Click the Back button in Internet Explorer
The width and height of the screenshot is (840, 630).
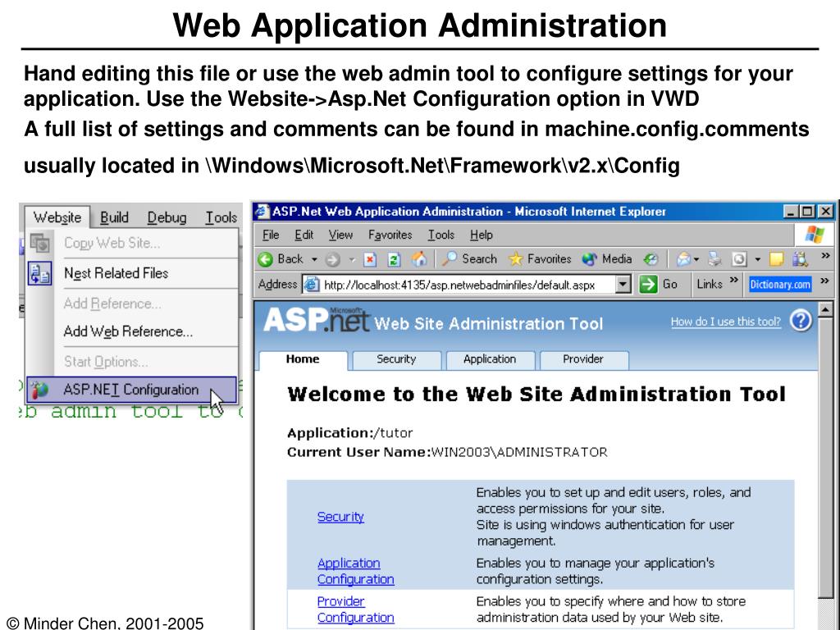pyautogui.click(x=281, y=259)
